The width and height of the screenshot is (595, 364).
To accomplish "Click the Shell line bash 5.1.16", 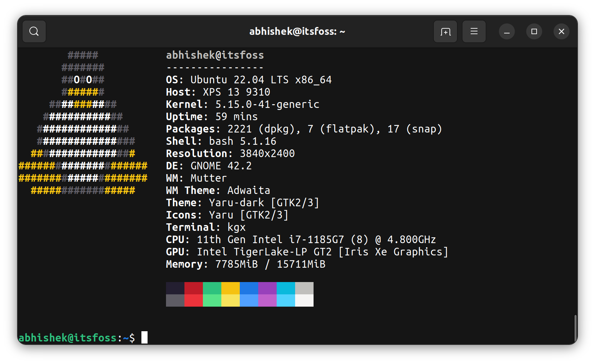I will 221,141.
